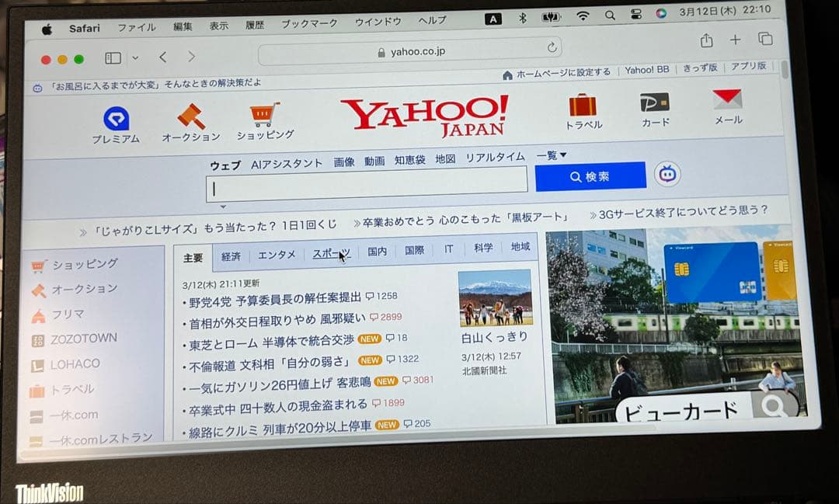This screenshot has width=839, height=504.
Task: Open the 編集 menu
Action: pyautogui.click(x=183, y=26)
